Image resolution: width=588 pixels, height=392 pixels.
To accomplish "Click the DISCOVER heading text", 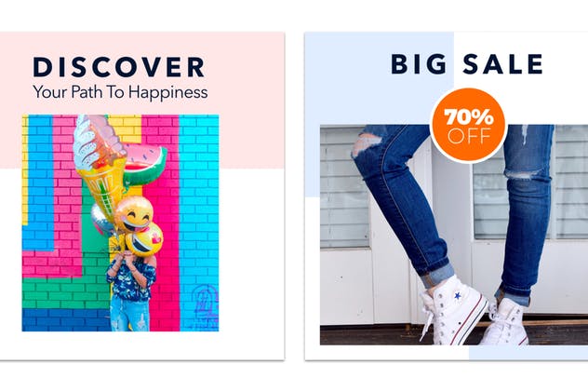I will point(119,67).
